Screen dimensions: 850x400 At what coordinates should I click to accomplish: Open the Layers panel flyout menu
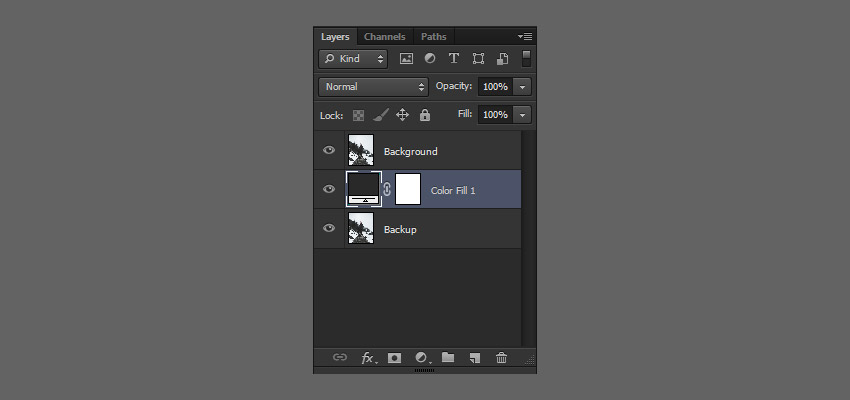pyautogui.click(x=525, y=37)
